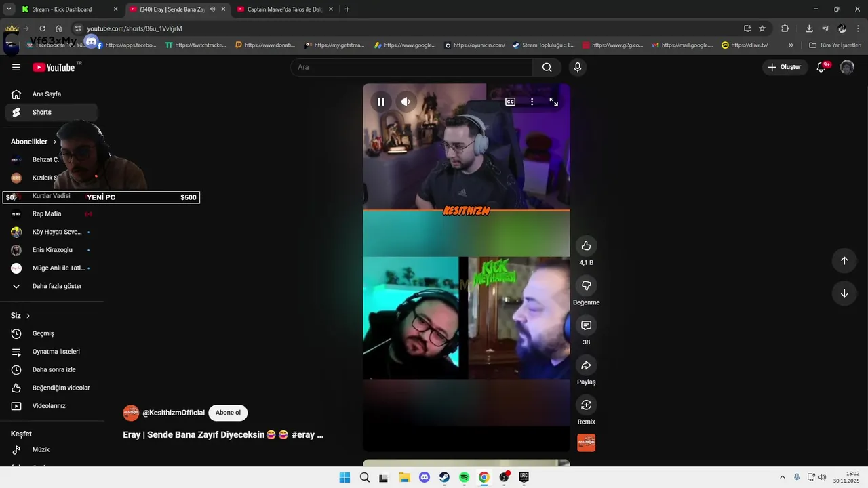Open Enis Kirazoglu subscription

(x=52, y=250)
